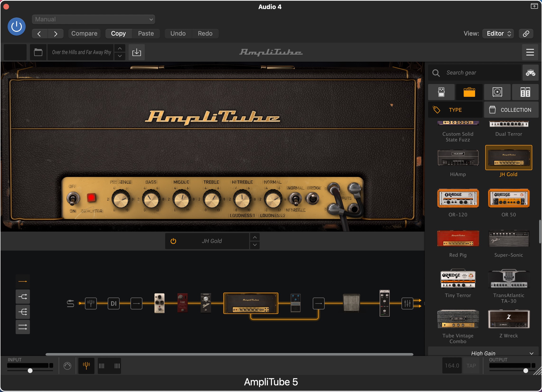Choose the single series signal chain routing

pos(23,282)
